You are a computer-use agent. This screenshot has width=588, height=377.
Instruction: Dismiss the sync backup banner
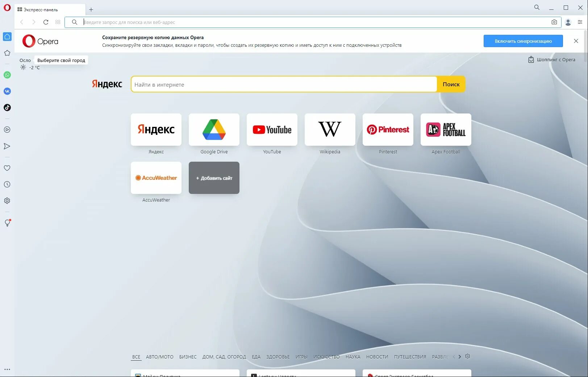coord(576,41)
